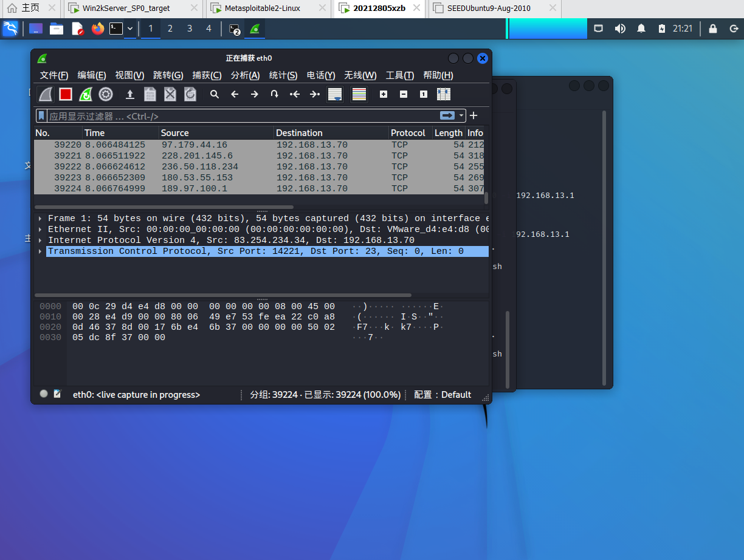The width and height of the screenshot is (744, 560).
Task: Jump to the last packet icon
Action: [x=314, y=94]
